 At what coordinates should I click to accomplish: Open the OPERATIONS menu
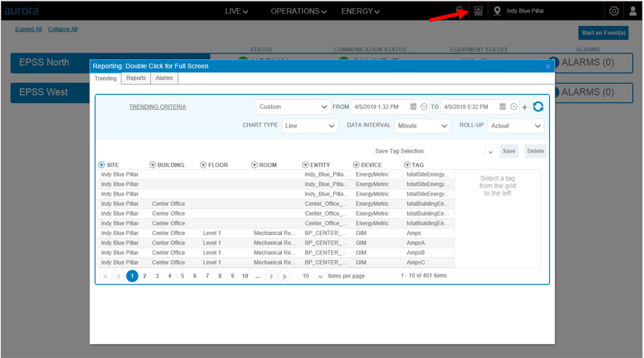(298, 11)
